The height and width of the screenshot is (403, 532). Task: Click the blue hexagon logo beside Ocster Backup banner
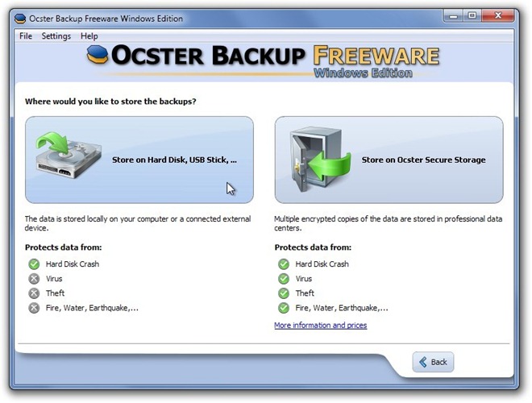click(98, 55)
